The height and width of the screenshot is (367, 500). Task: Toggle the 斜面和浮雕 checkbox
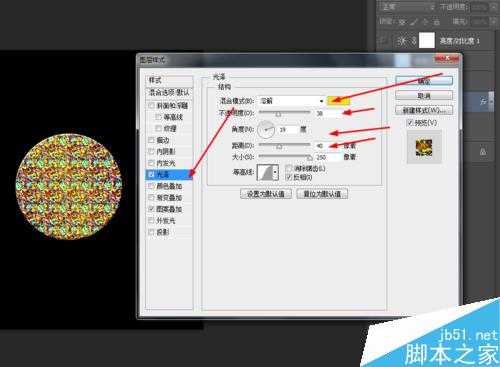pos(151,105)
